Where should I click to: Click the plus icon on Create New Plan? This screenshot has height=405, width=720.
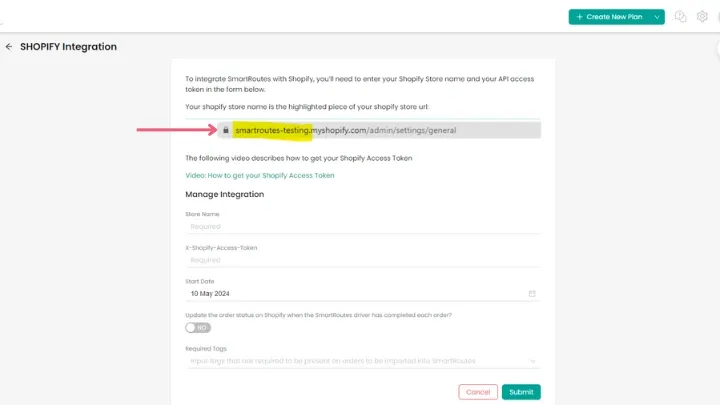click(580, 17)
